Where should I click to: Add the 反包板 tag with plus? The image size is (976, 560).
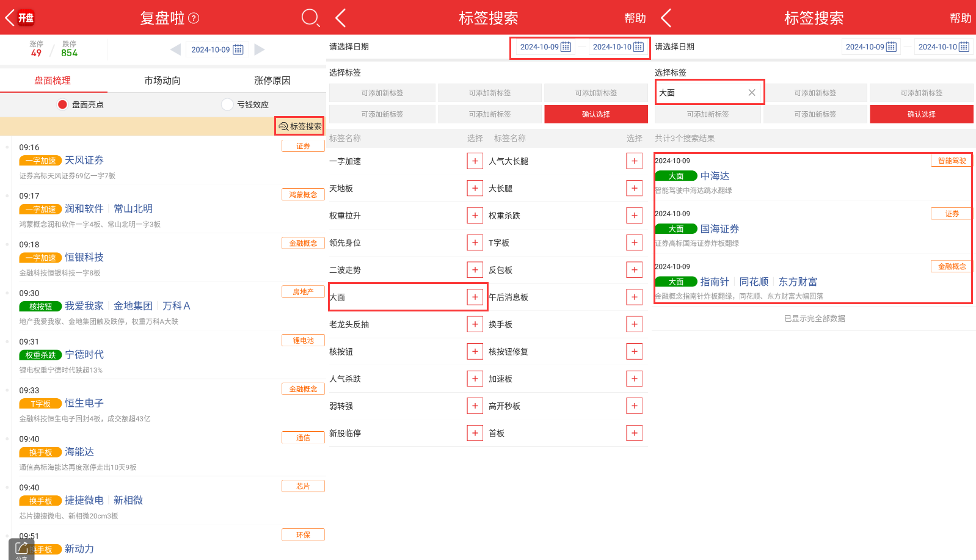(x=635, y=270)
